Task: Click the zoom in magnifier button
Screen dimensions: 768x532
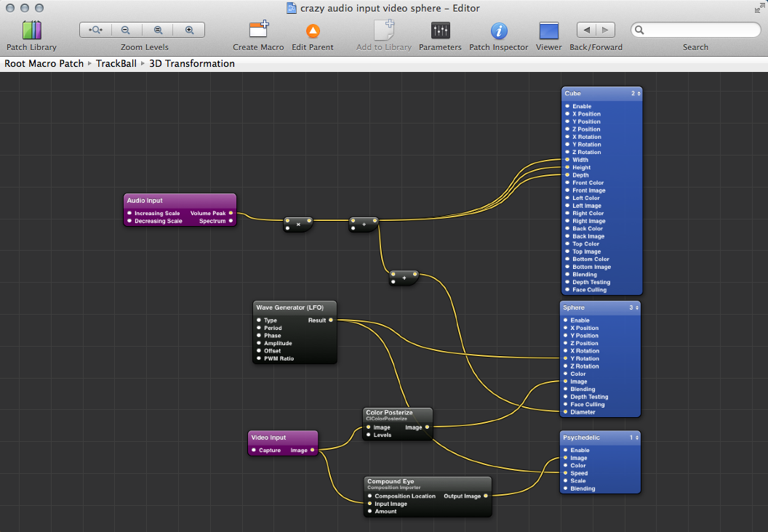Action: (x=190, y=30)
